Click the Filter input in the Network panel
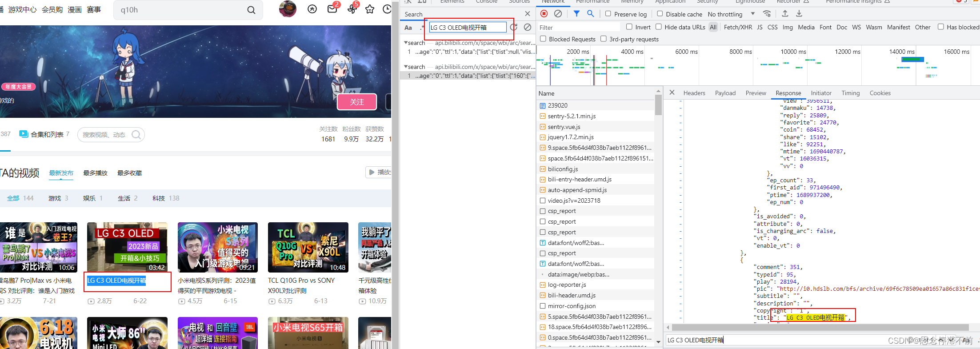This screenshot has width=980, height=349. tap(578, 28)
